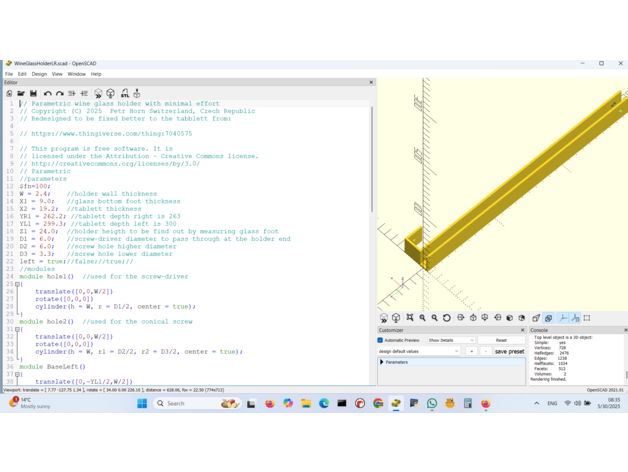Click the save preset button
Image resolution: width=628 pixels, height=472 pixels.
pyautogui.click(x=509, y=351)
